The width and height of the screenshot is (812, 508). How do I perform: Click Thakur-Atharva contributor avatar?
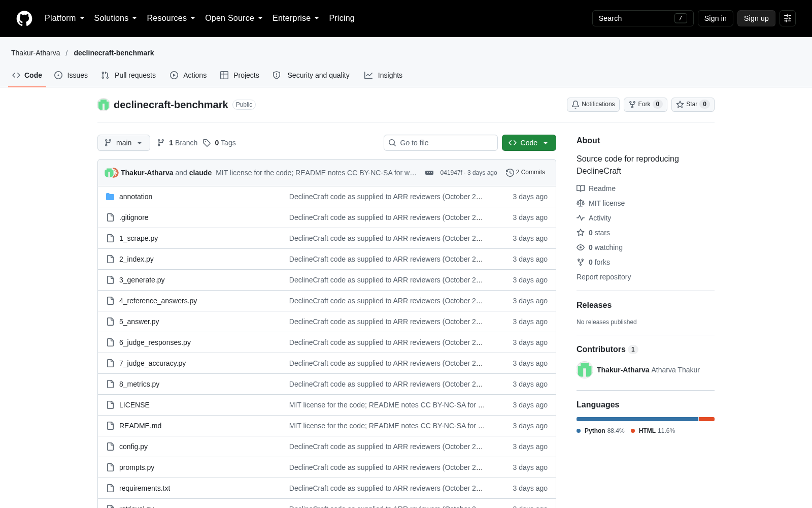click(585, 370)
